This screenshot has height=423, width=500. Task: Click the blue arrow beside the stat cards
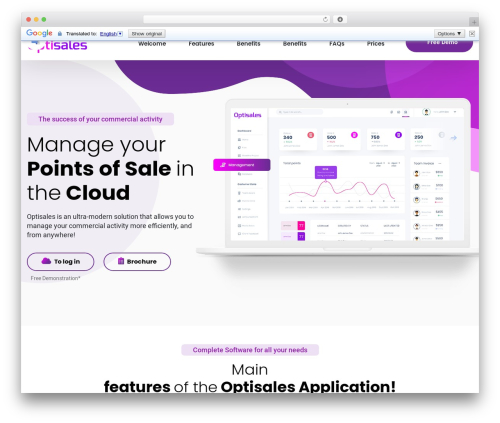453,138
